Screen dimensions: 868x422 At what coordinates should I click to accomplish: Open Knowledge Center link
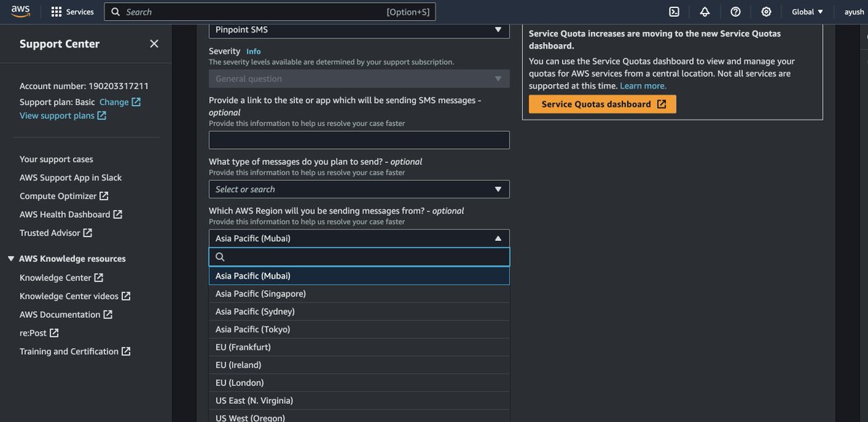point(61,278)
